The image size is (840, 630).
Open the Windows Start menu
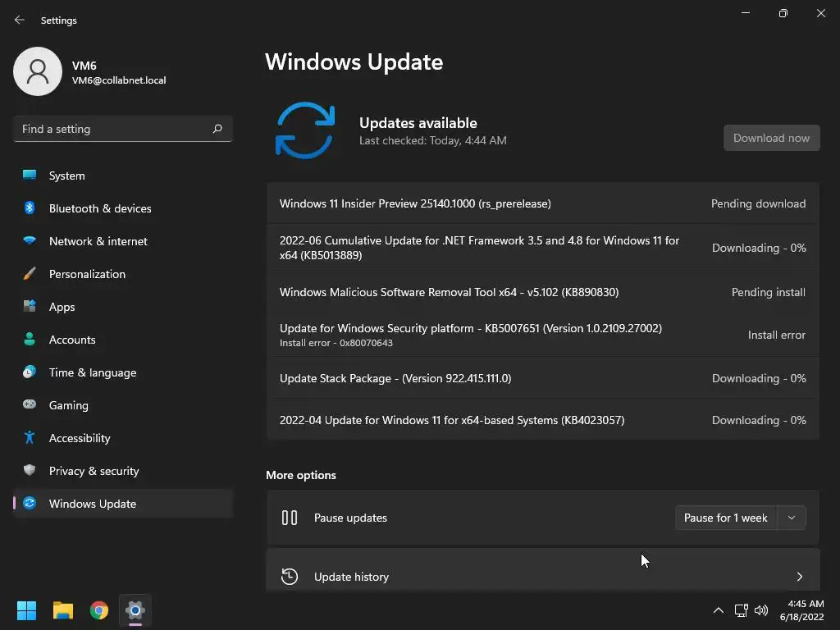[26, 610]
